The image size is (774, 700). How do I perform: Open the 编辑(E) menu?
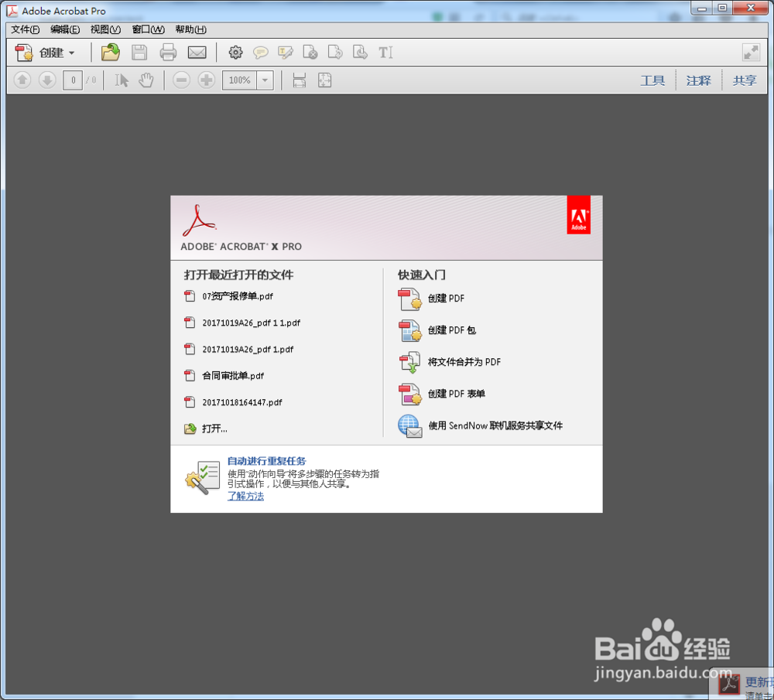coord(65,29)
